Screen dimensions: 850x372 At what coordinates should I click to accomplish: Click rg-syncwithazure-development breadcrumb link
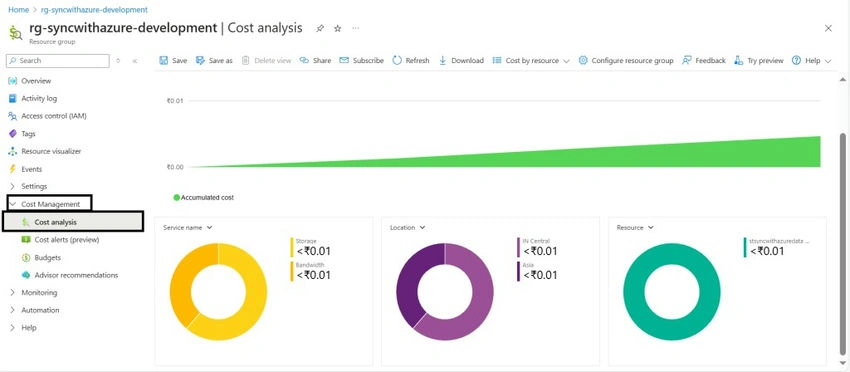[x=94, y=10]
